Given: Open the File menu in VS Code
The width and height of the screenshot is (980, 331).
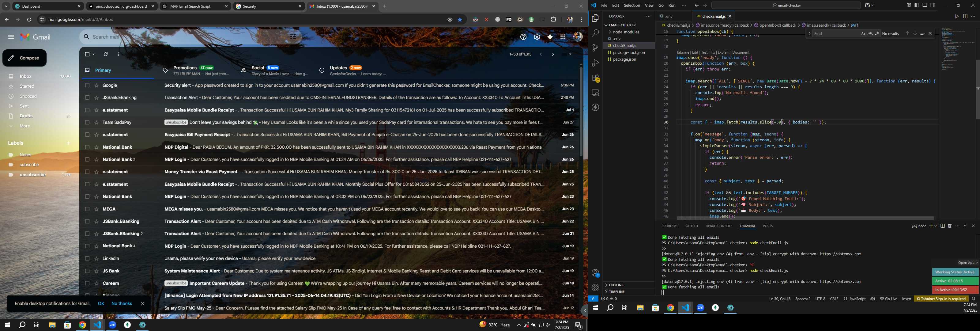Looking at the screenshot, I should (x=604, y=5).
